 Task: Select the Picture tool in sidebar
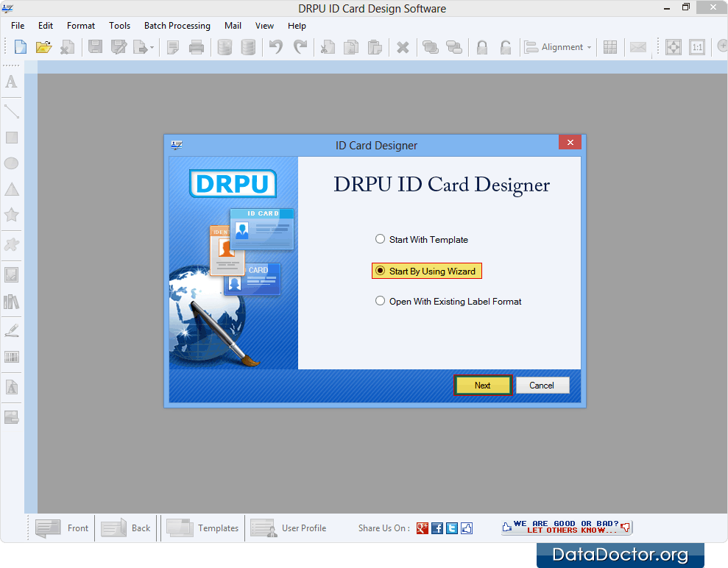tap(12, 274)
